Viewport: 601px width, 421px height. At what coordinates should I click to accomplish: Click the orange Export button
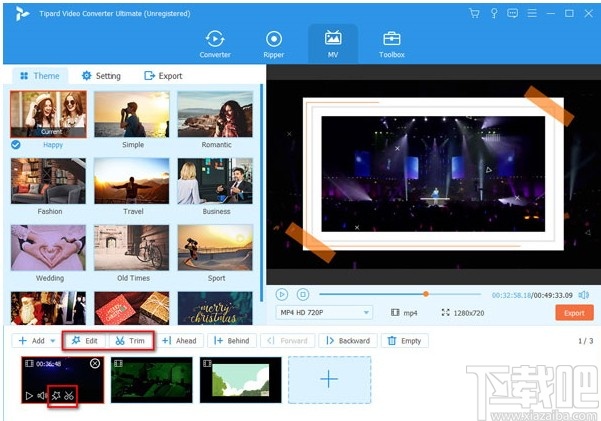tap(574, 313)
